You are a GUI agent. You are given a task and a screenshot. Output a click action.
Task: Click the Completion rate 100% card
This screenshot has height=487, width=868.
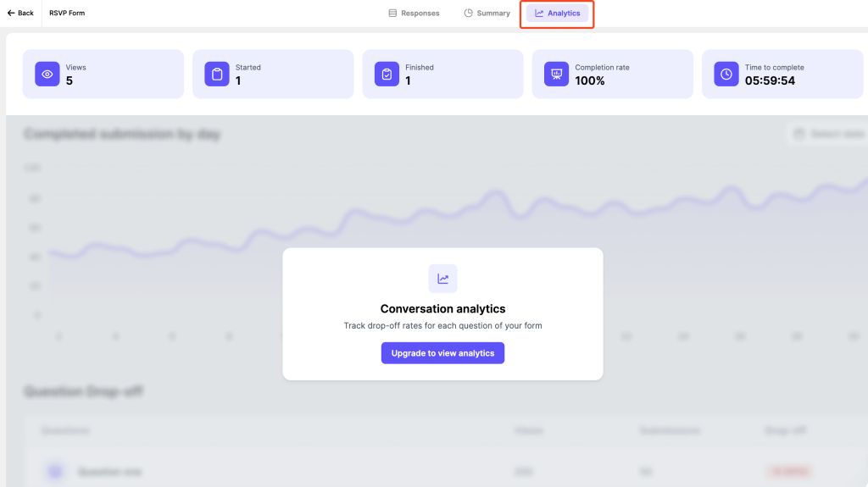(612, 75)
